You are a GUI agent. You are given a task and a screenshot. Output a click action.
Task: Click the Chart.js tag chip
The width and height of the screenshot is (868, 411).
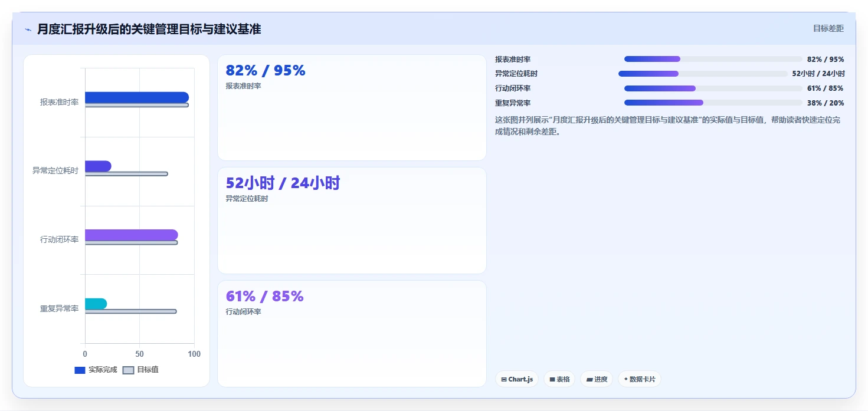pos(517,379)
